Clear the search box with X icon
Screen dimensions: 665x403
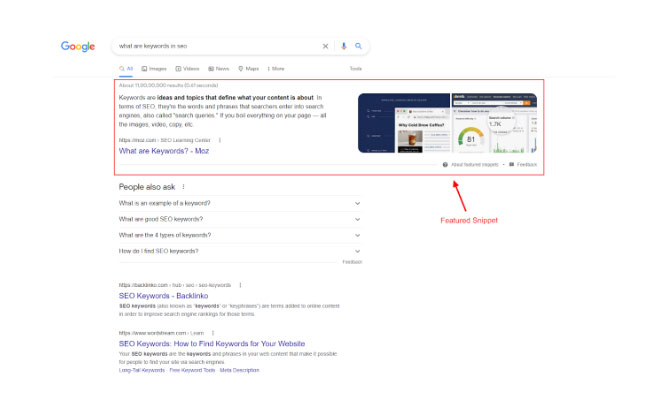tap(325, 46)
